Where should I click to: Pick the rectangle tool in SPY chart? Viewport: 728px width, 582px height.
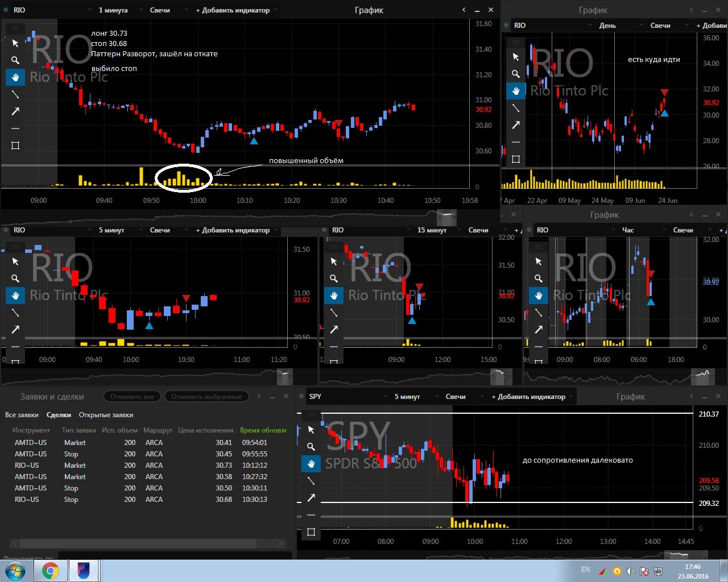[x=311, y=532]
